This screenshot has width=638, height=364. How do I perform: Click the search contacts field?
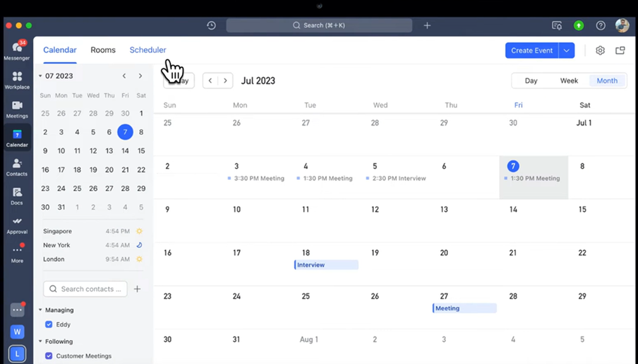pos(85,288)
